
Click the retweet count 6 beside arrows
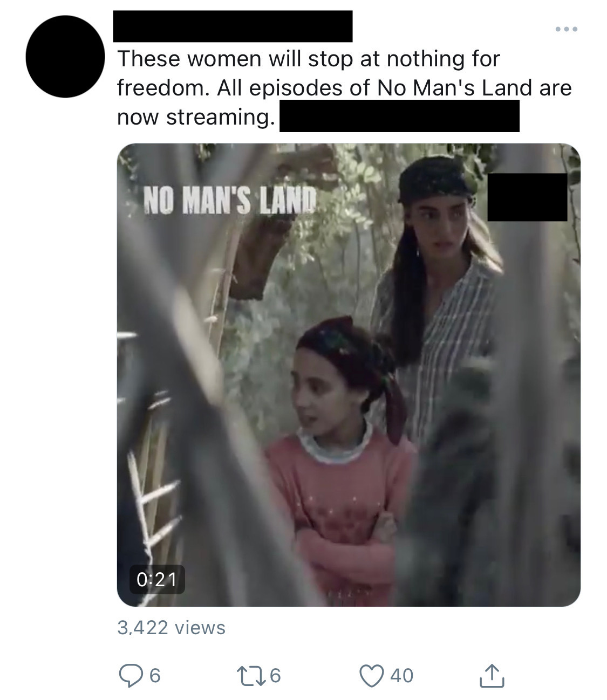click(x=275, y=675)
